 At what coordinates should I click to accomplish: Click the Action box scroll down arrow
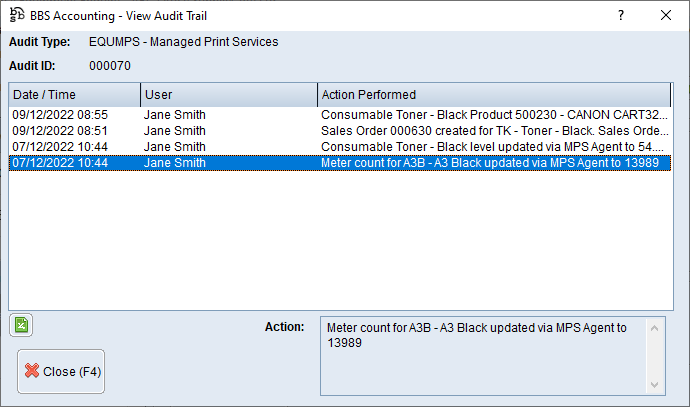(655, 385)
